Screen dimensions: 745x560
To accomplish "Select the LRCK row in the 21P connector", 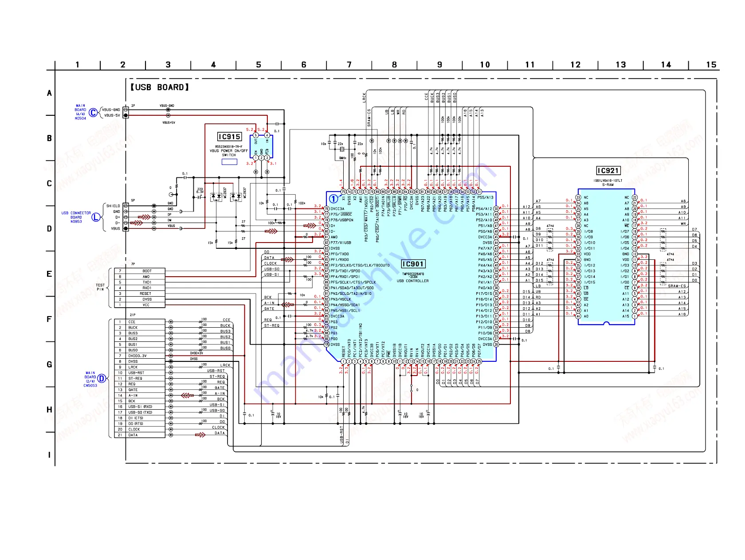I will [140, 367].
